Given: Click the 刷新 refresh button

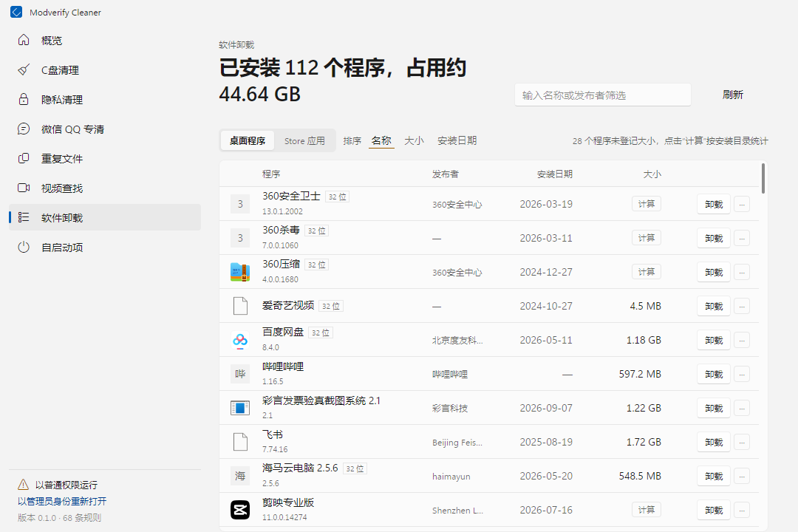Looking at the screenshot, I should (732, 95).
